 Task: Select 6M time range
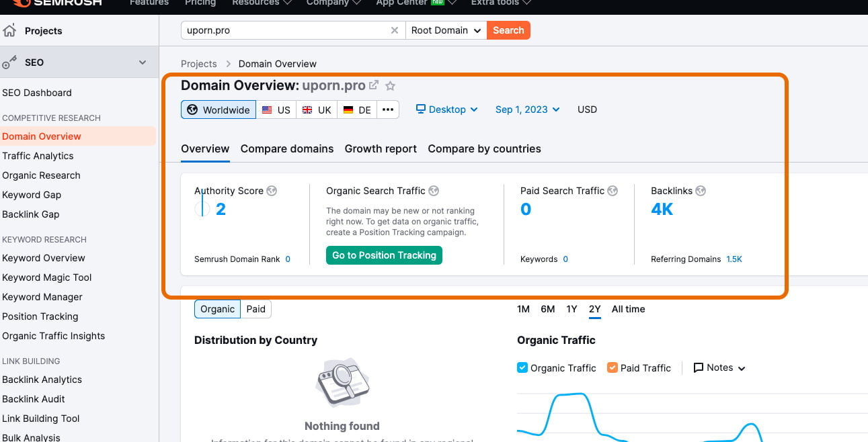(548, 309)
